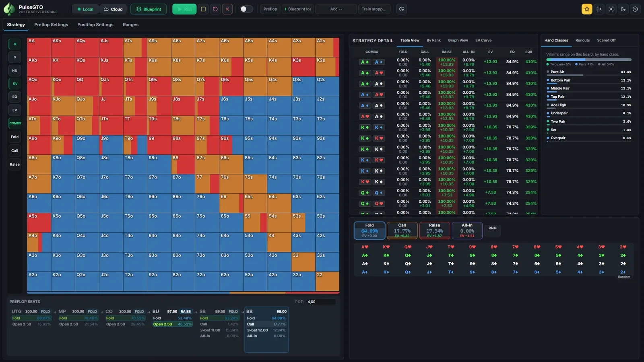Viewport: 644px width, 362px height.
Task: Click the PulseGTO logo
Action: point(9,9)
